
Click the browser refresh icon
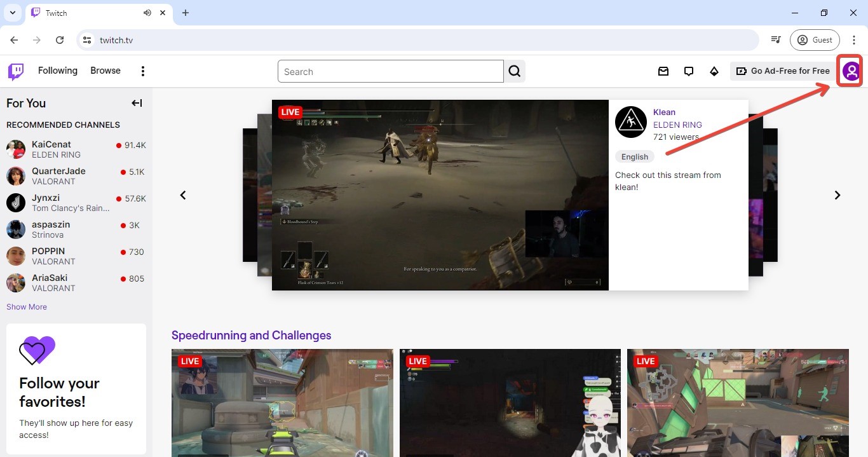point(60,39)
